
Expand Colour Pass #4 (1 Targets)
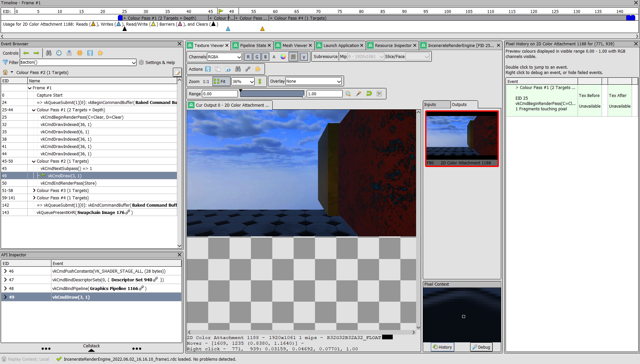click(x=34, y=198)
